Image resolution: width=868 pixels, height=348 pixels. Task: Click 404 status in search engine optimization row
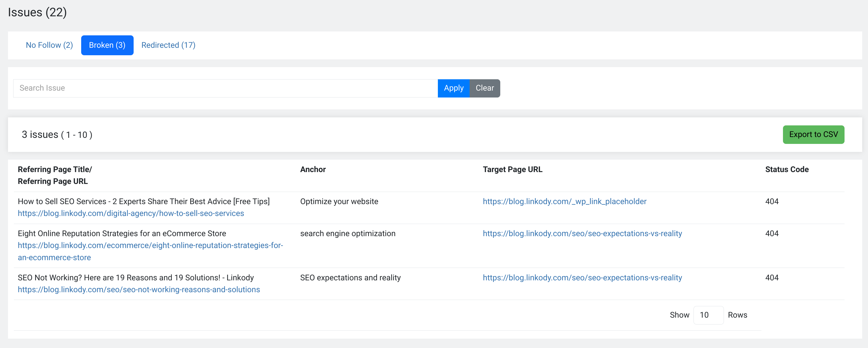pos(772,234)
